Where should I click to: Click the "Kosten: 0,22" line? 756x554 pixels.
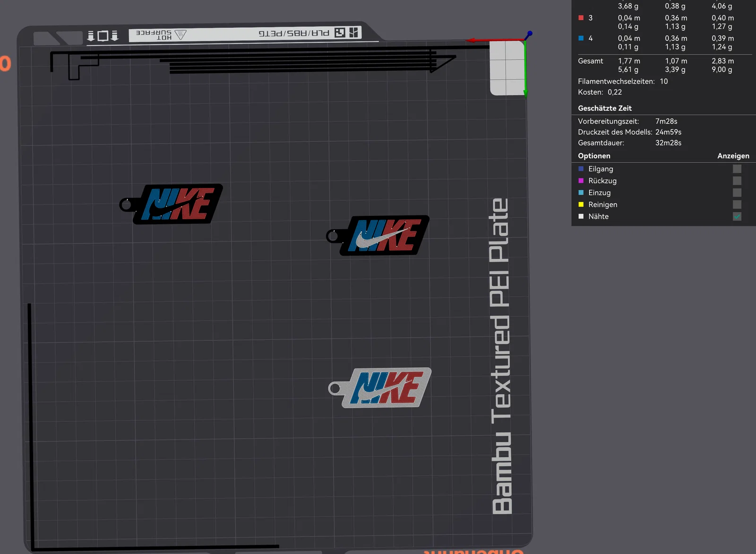pyautogui.click(x=600, y=92)
